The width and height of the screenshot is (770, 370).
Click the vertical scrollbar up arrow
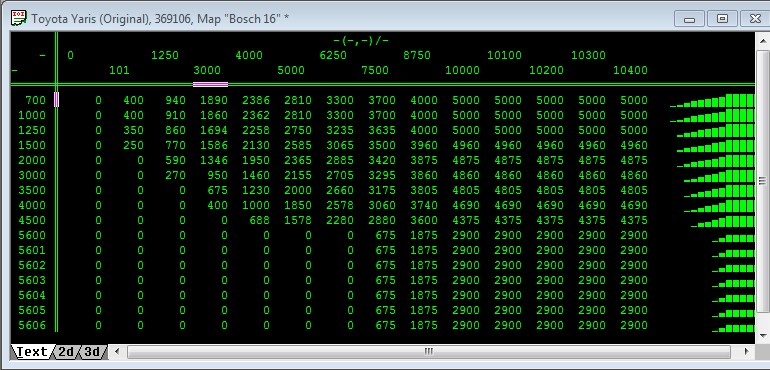[x=763, y=40]
